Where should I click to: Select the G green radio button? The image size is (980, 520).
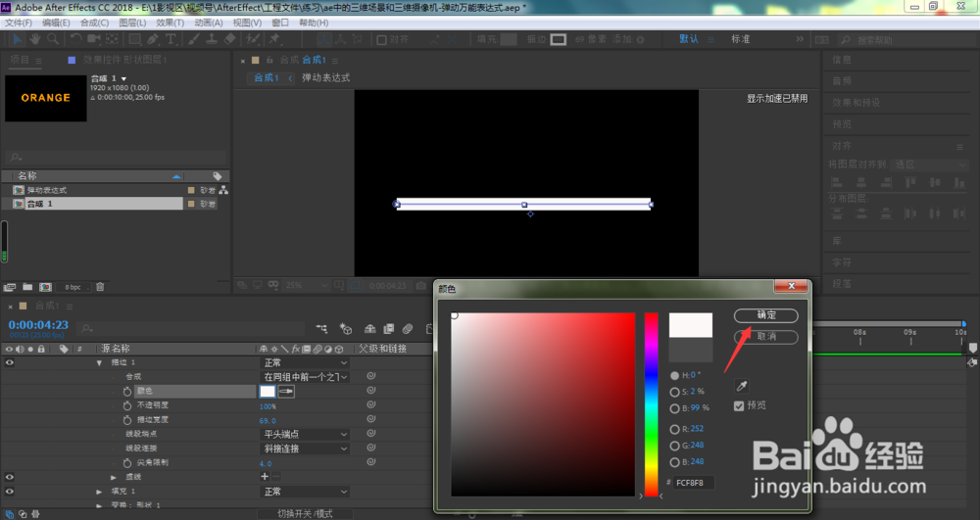(x=674, y=446)
